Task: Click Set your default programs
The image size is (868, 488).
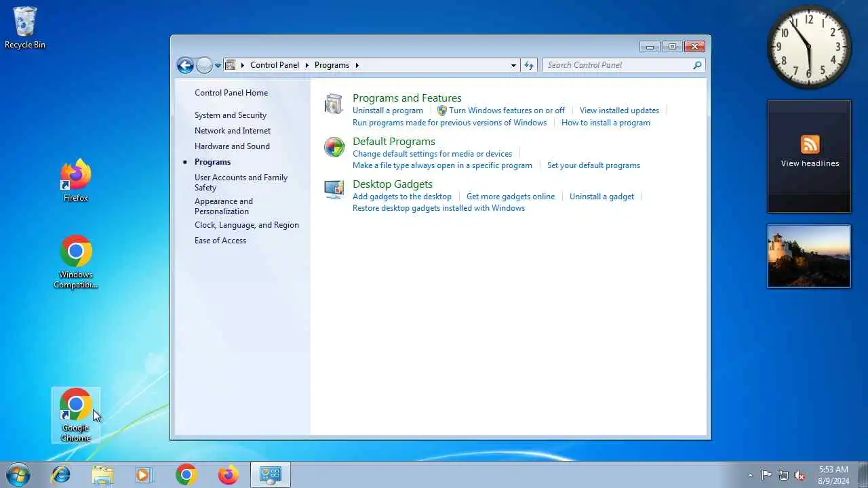Action: tap(593, 165)
